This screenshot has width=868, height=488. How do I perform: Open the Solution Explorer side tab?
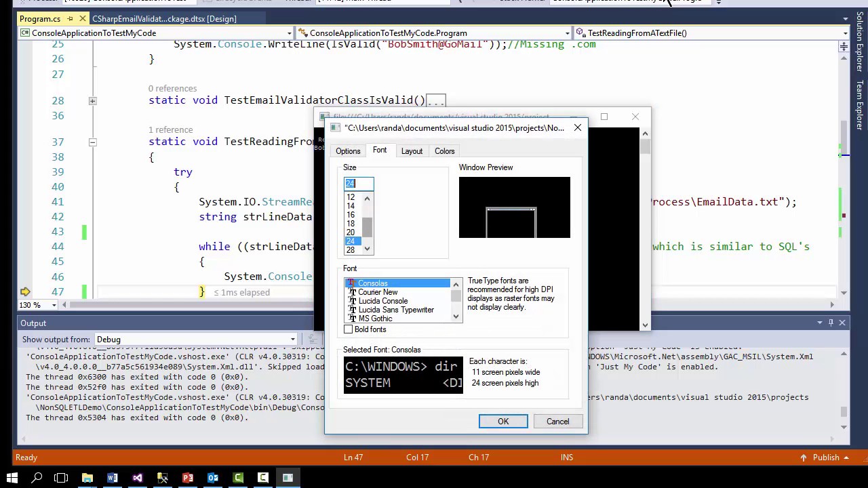859,42
